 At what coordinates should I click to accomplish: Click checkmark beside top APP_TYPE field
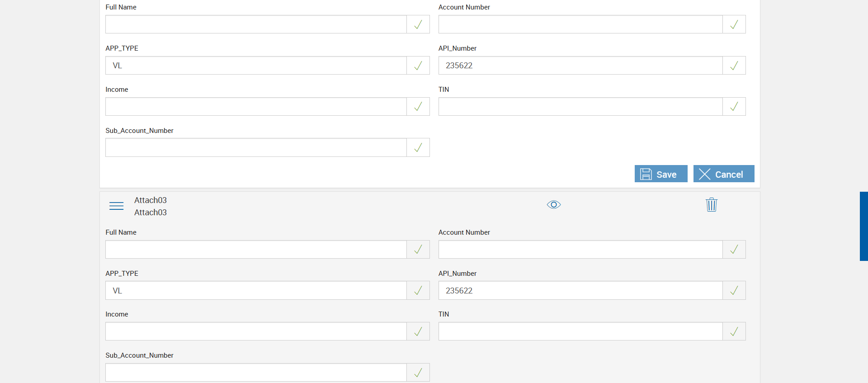tap(418, 66)
